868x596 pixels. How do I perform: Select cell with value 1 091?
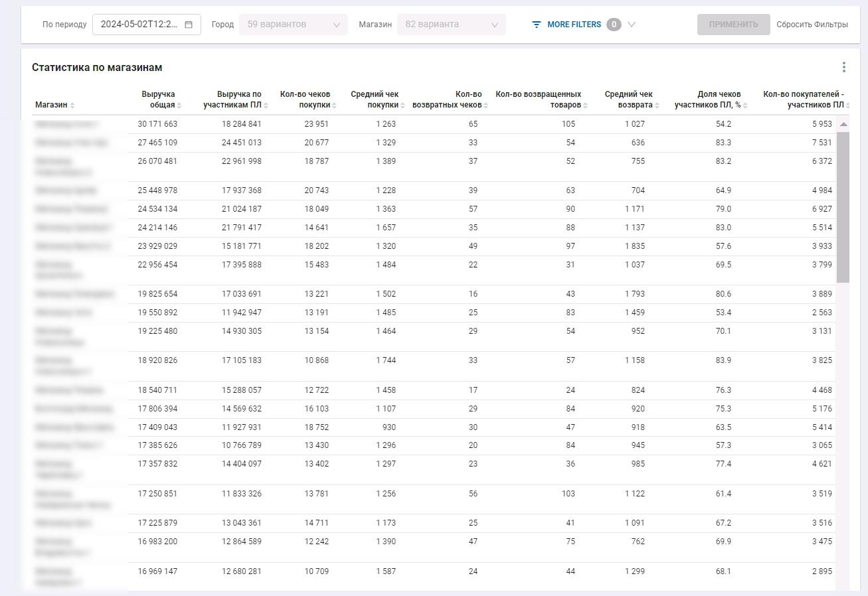coord(635,523)
